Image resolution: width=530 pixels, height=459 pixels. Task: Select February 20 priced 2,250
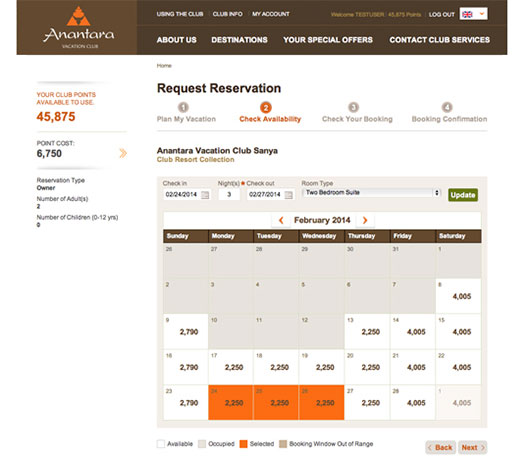tap(367, 367)
